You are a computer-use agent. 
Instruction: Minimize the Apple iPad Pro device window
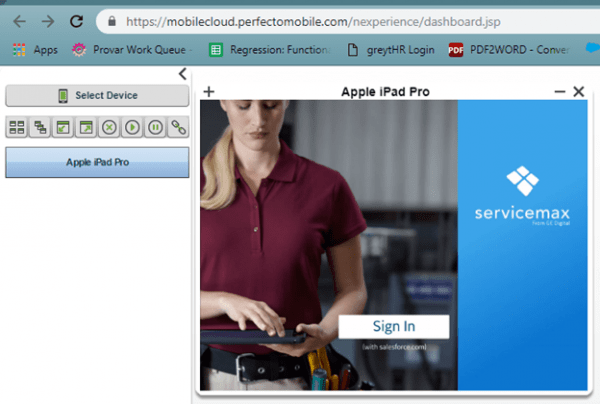560,91
